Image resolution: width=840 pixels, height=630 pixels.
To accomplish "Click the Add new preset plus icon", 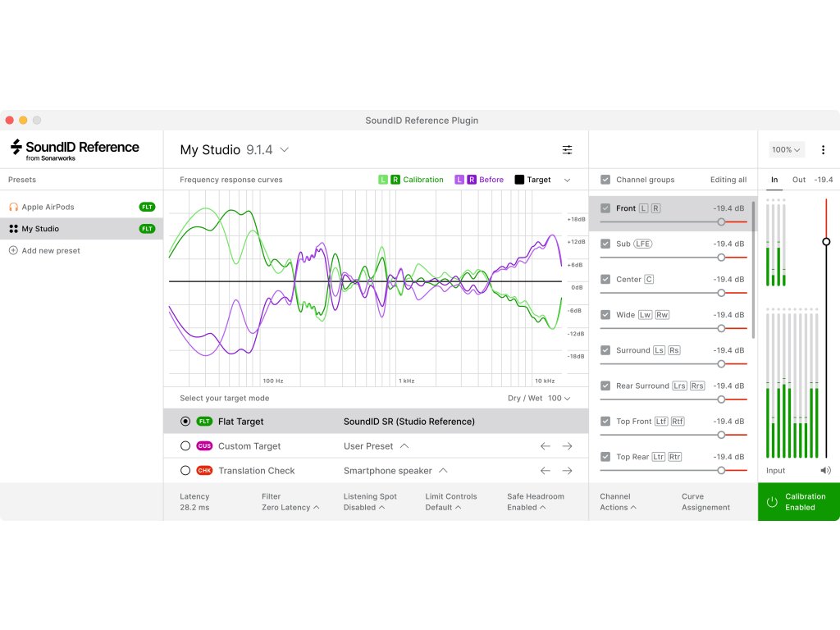I will pyautogui.click(x=13, y=251).
